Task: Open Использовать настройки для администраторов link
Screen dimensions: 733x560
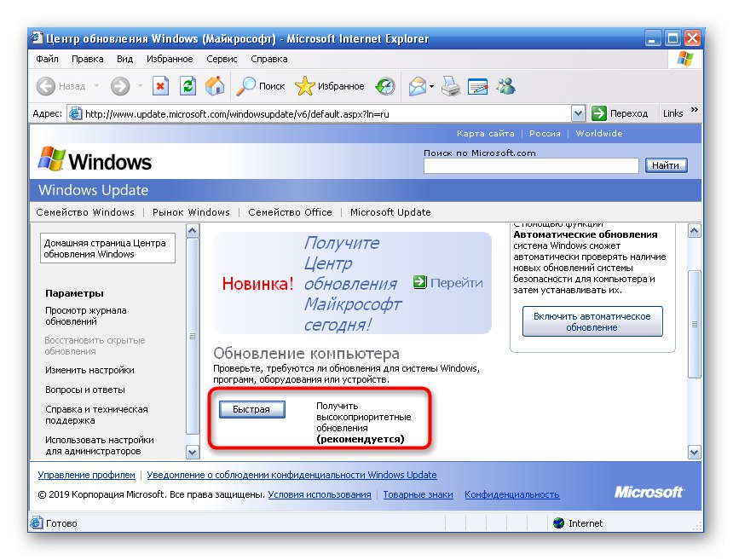Action: tap(100, 446)
